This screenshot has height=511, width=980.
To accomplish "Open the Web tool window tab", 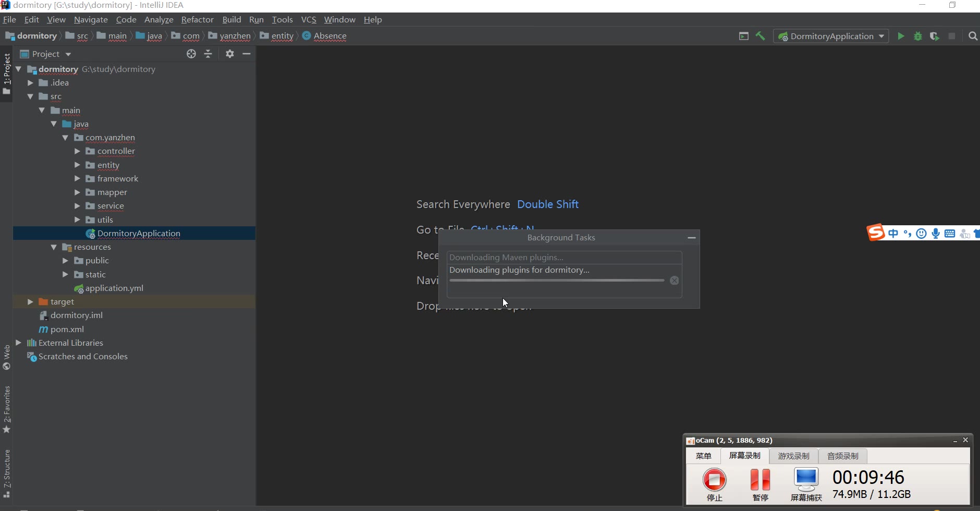I will 6,357.
